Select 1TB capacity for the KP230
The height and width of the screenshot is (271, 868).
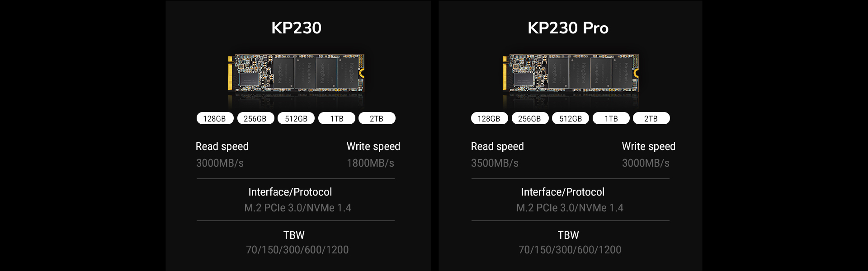tap(337, 118)
